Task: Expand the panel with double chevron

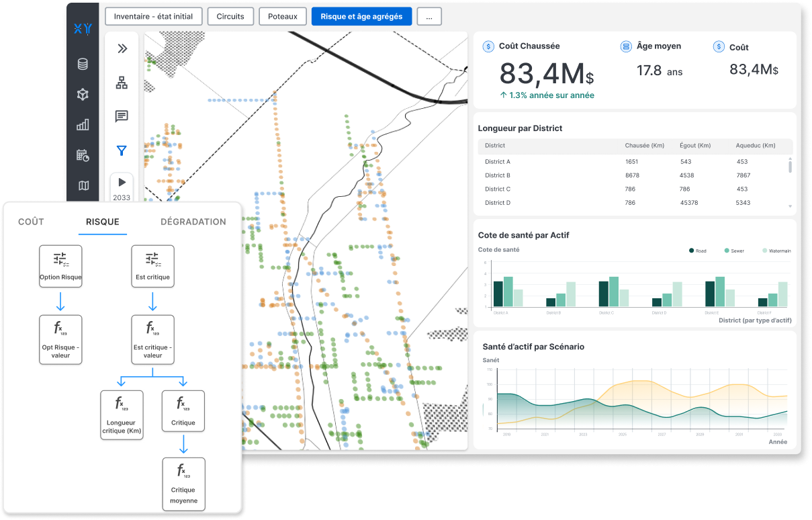Action: click(x=122, y=48)
